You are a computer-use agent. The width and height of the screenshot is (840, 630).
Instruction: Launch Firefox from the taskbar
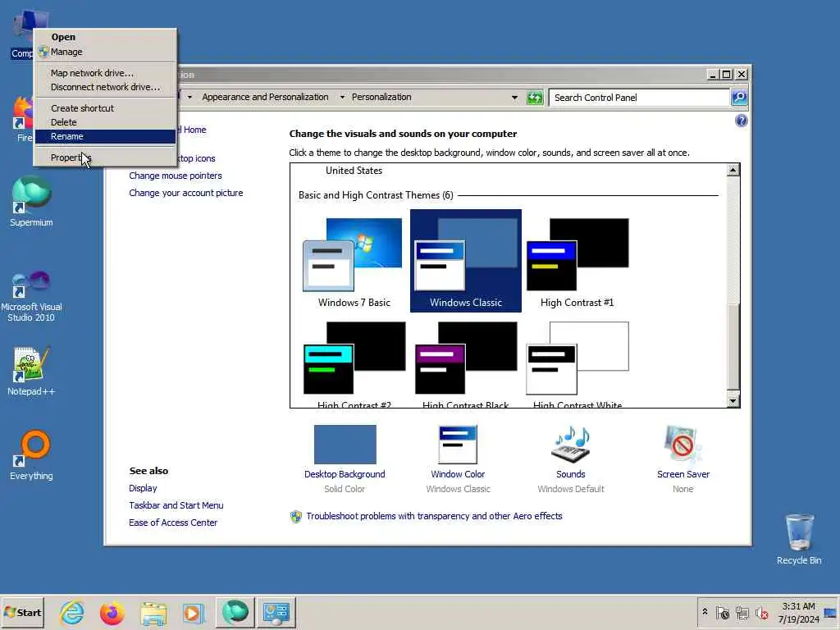pos(112,612)
